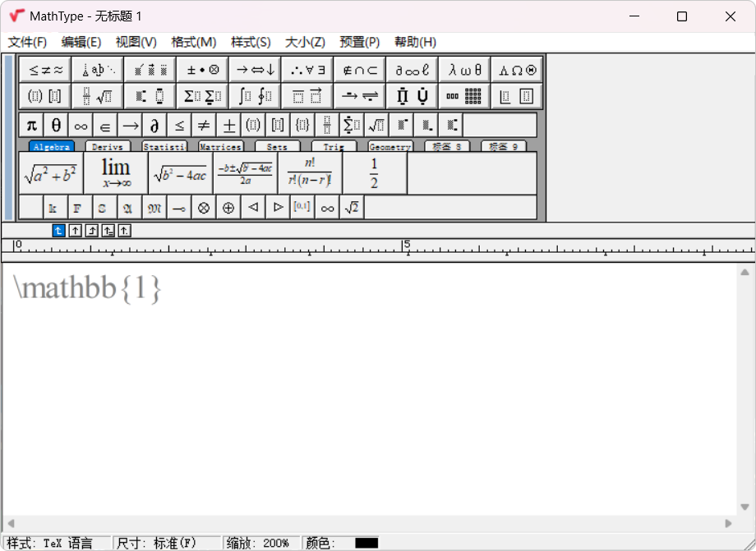Viewport: 756px width, 551px height.
Task: Insert the left-pointing triangle symbol
Action: [253, 208]
